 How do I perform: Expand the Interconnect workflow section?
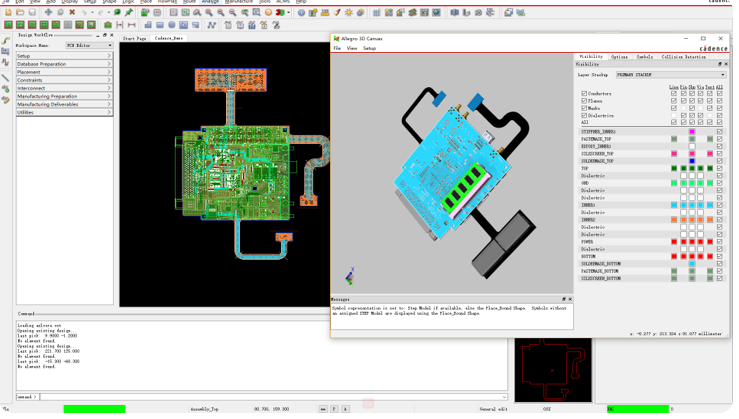pyautogui.click(x=64, y=88)
